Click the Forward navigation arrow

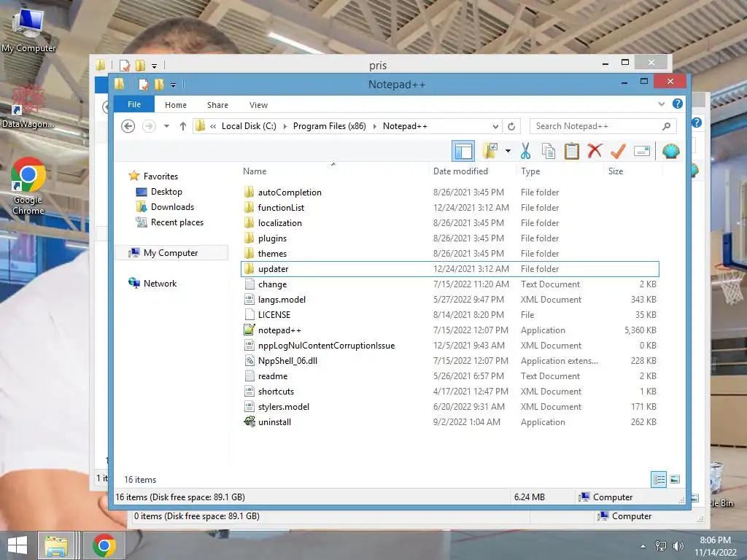(149, 126)
